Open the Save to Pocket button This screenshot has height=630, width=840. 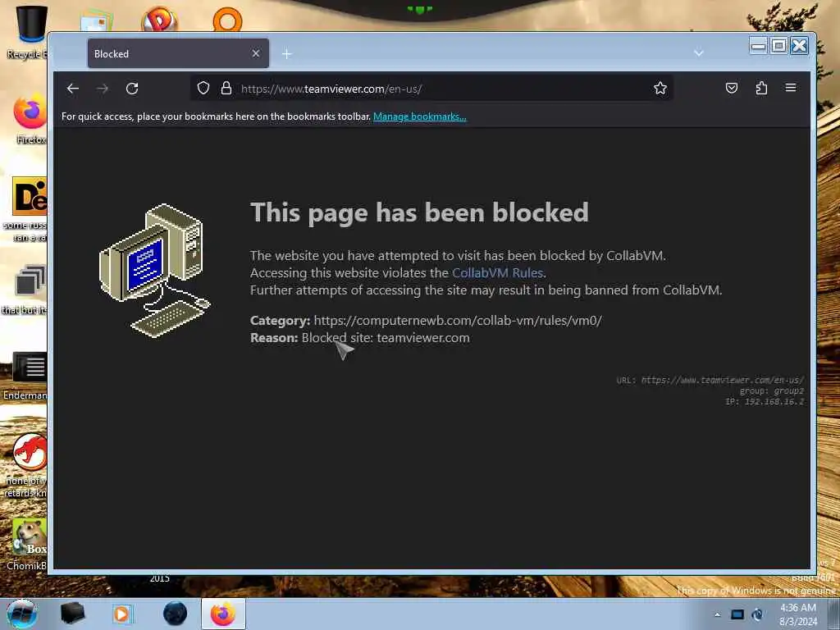731,88
